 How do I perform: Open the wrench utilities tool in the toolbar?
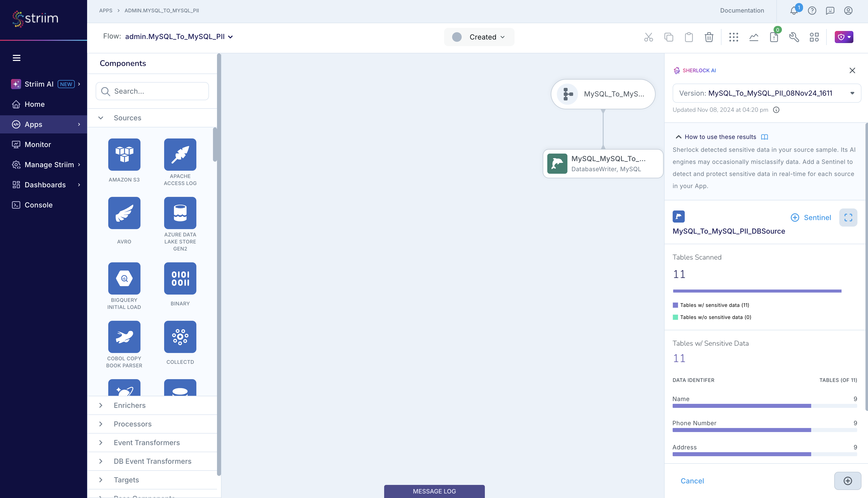pyautogui.click(x=794, y=37)
